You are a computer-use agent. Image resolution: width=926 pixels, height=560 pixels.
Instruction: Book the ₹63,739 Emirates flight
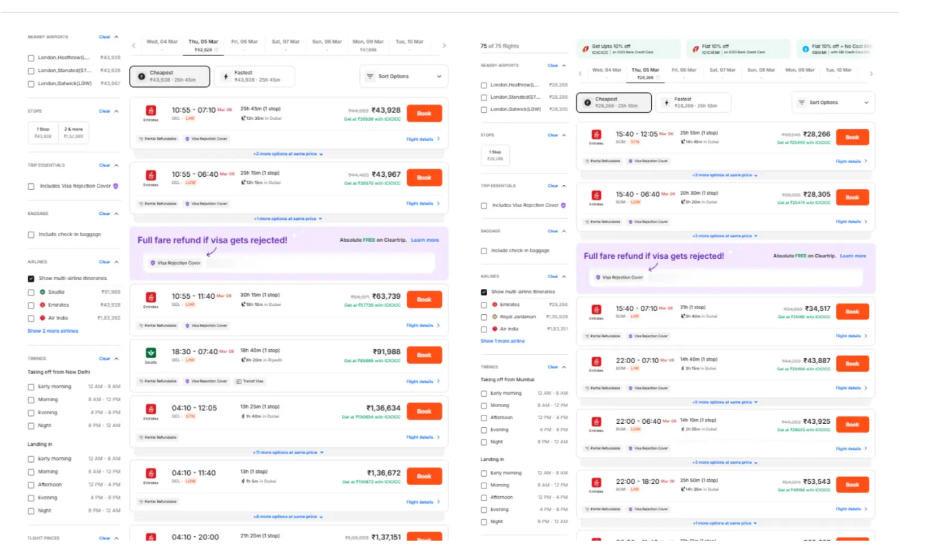424,299
